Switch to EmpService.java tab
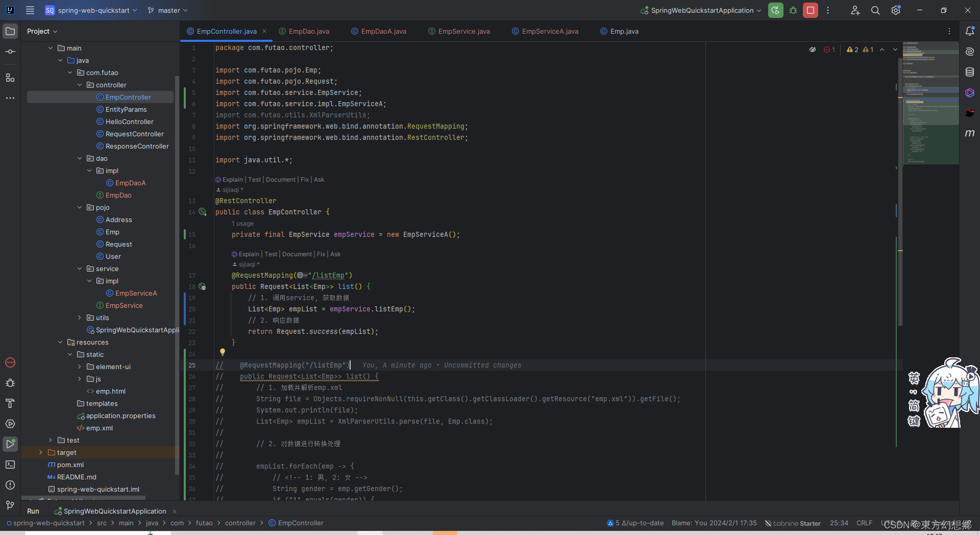 pyautogui.click(x=459, y=31)
